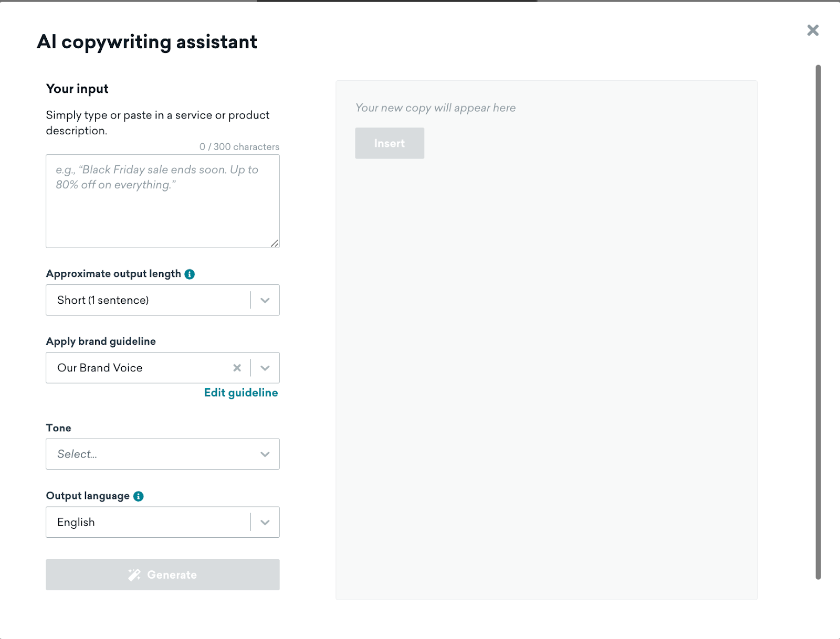Image resolution: width=840 pixels, height=639 pixels.
Task: Click the Our Brand Voice field text
Action: click(x=100, y=368)
